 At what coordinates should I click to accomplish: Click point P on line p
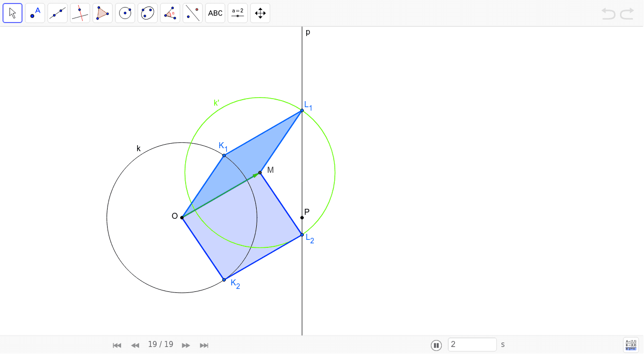tap(302, 217)
